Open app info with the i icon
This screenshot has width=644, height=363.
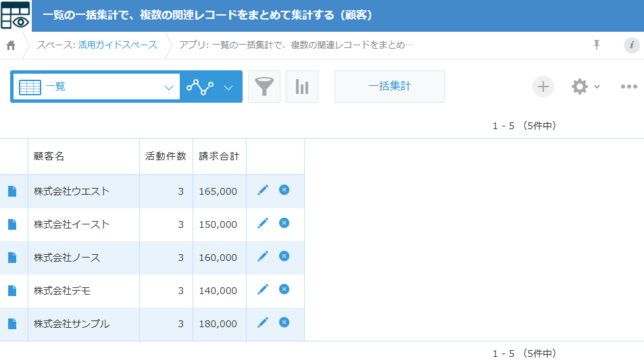tap(632, 45)
